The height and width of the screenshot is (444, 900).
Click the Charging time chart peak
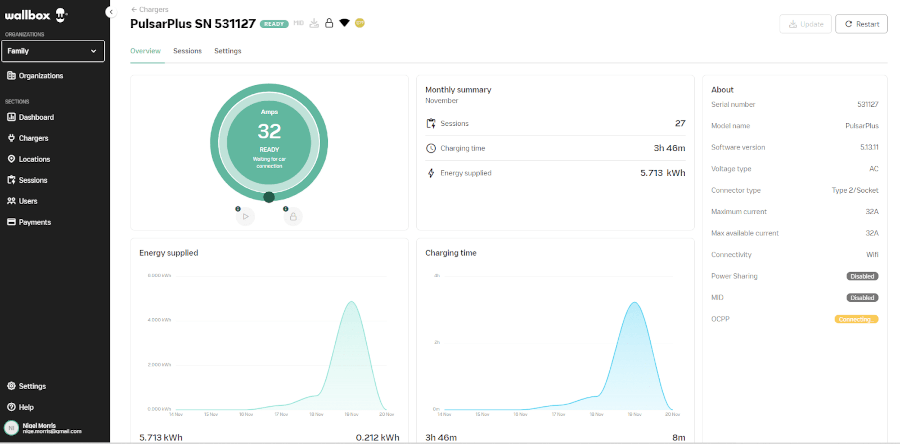coord(634,303)
